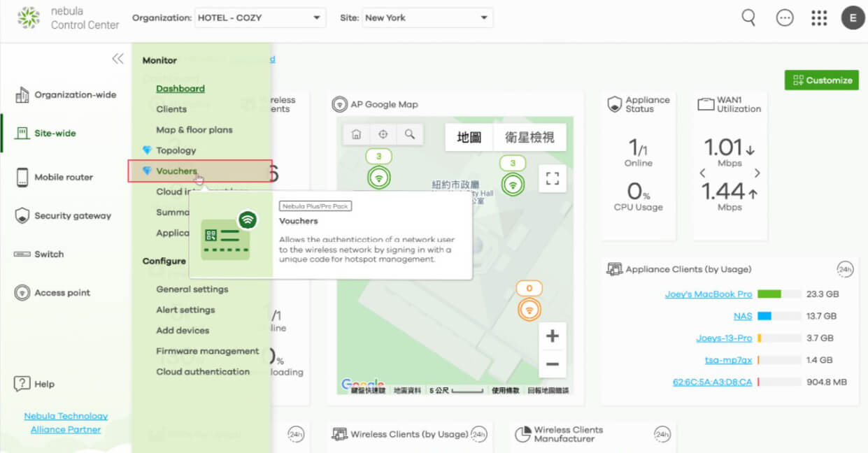
Task: Open the Site New York dropdown
Action: coord(427,17)
